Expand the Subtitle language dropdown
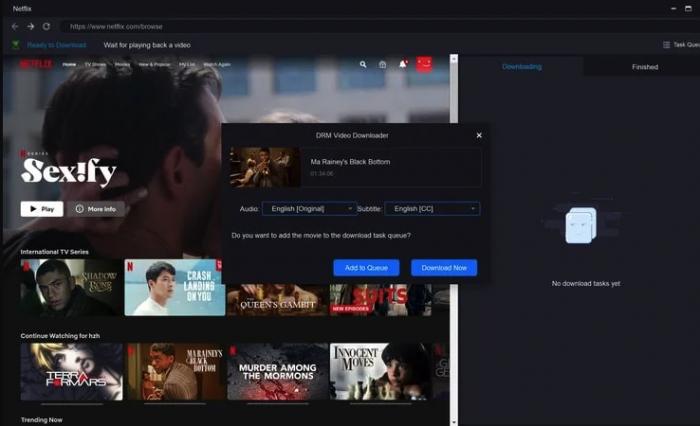The height and width of the screenshot is (426, 700). pos(432,209)
